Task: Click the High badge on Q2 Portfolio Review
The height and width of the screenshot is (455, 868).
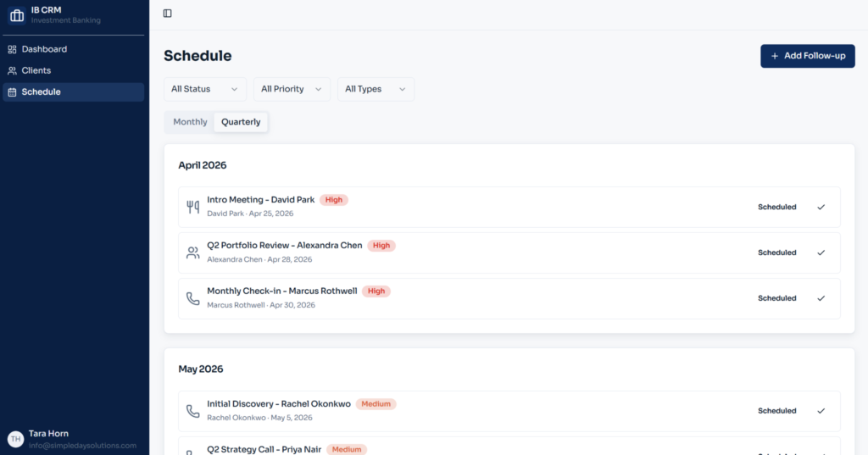Action: tap(381, 245)
